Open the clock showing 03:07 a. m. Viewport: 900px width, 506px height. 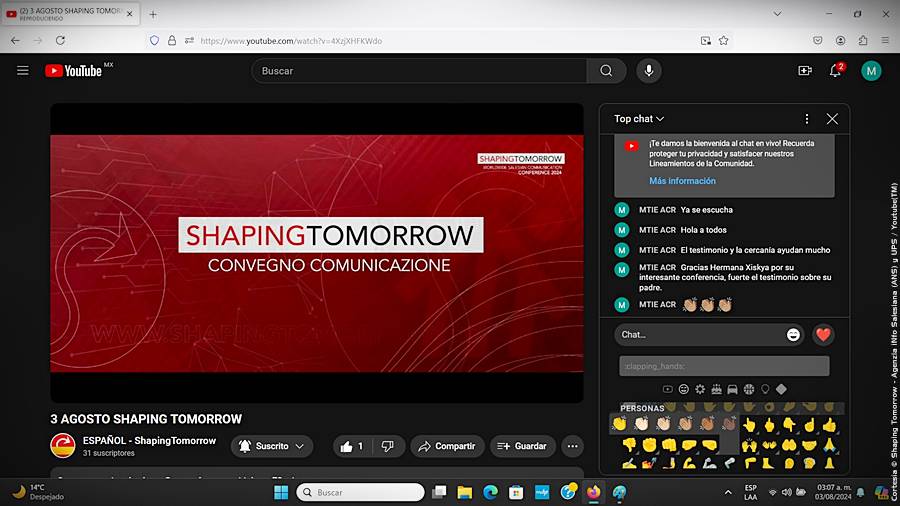point(832,492)
